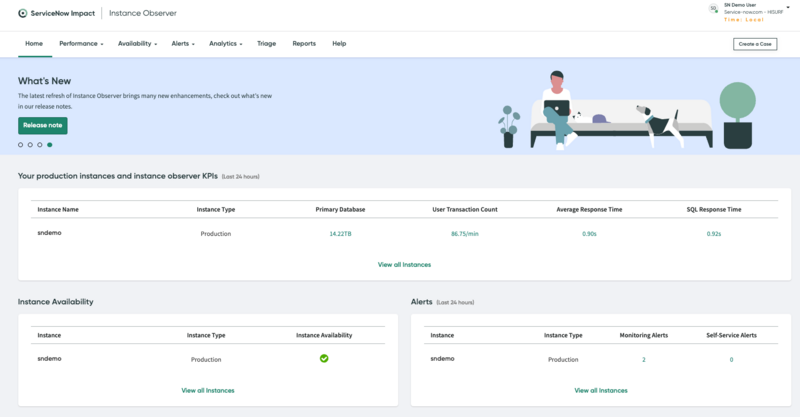Click the Instance Availability column header
This screenshot has height=417, width=800.
pos(324,335)
